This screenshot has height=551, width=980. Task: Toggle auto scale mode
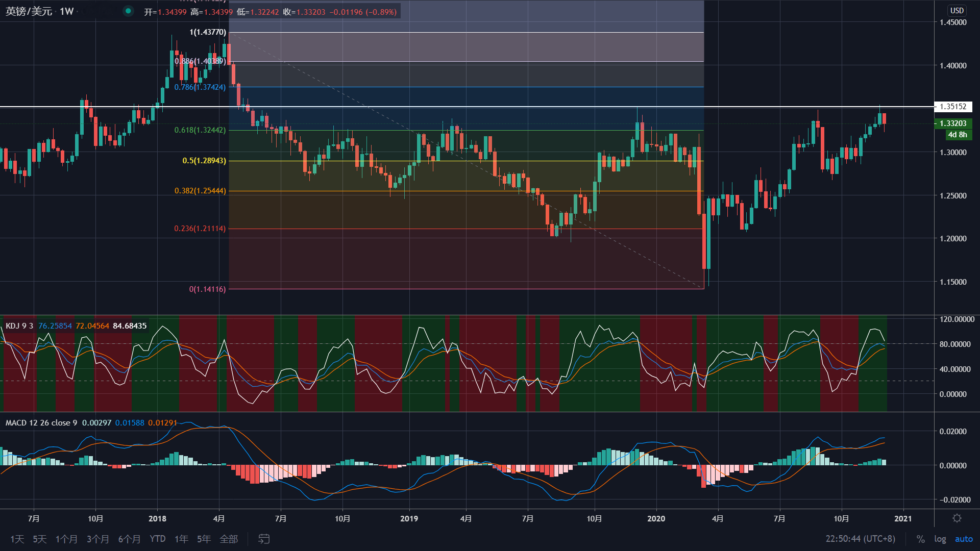pyautogui.click(x=964, y=539)
